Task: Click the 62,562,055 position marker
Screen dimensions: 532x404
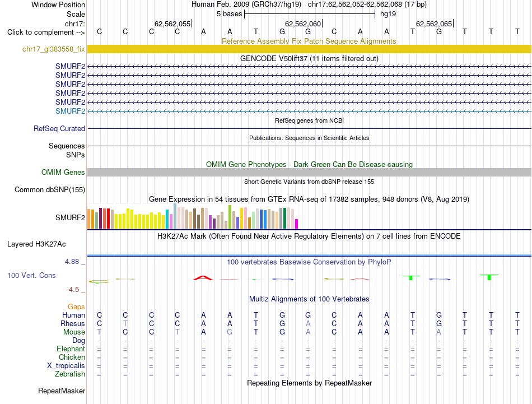Action: [x=172, y=24]
